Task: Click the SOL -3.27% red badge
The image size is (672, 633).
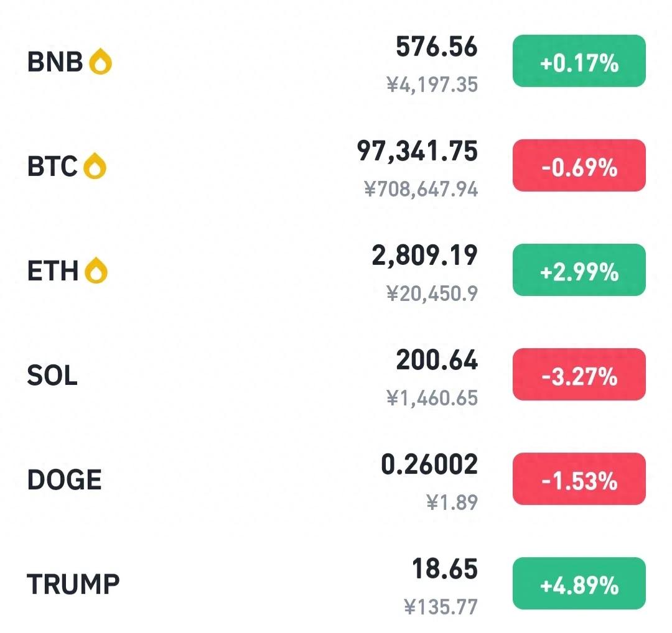Action: pyautogui.click(x=579, y=374)
